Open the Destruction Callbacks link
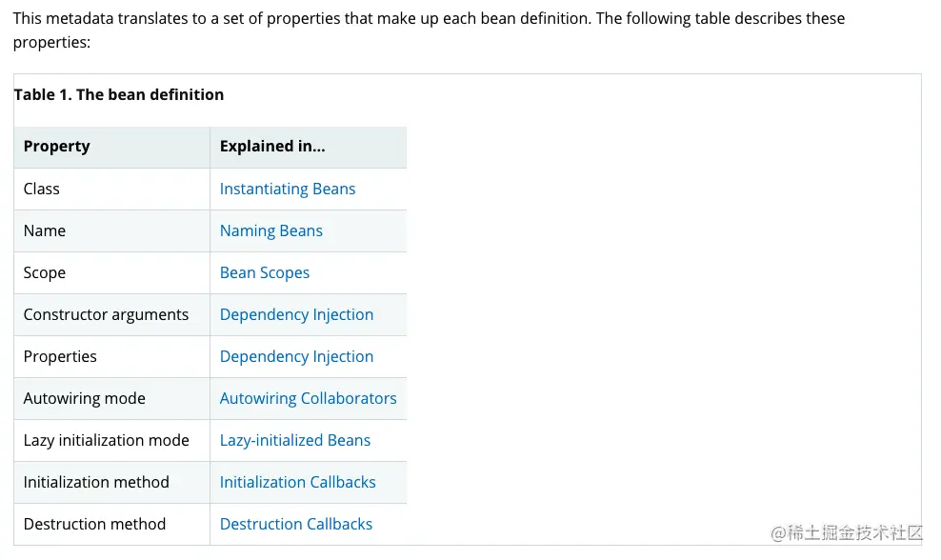 (295, 524)
